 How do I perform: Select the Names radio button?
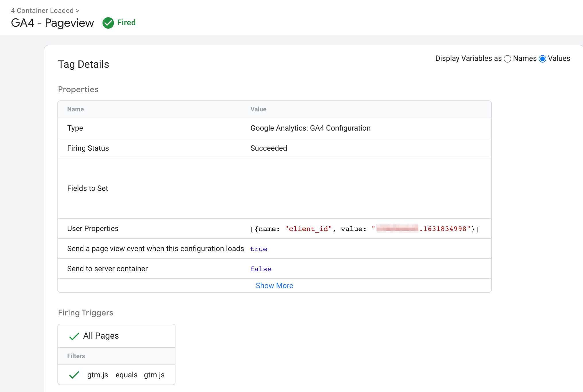(507, 59)
